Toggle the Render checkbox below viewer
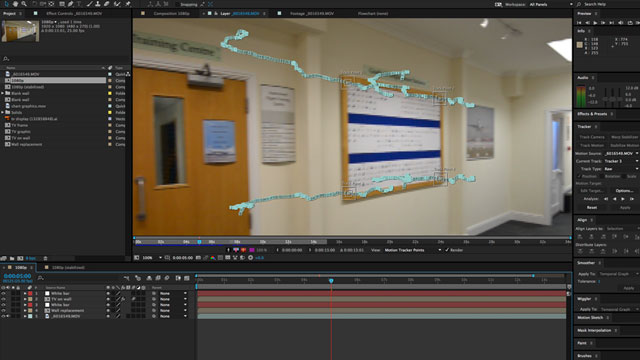The height and width of the screenshot is (360, 640). pyautogui.click(x=447, y=250)
